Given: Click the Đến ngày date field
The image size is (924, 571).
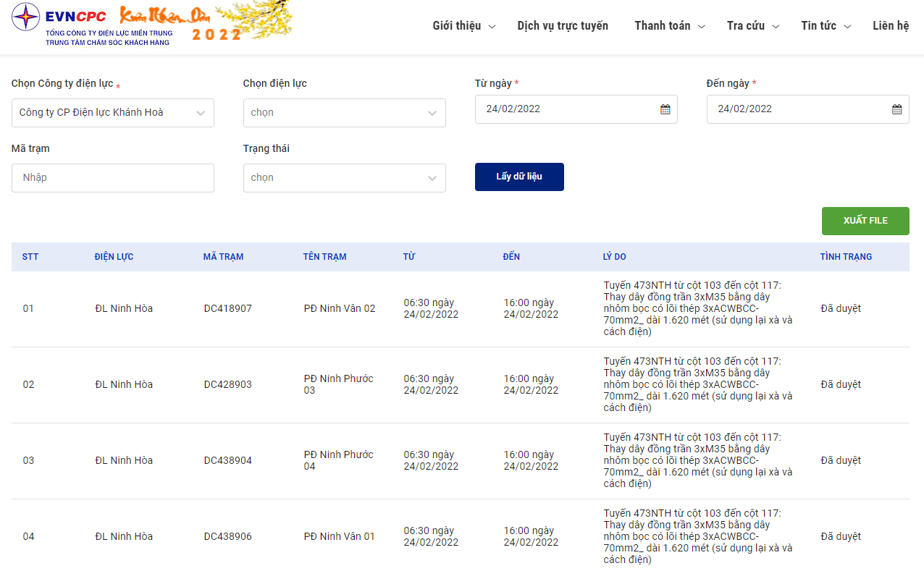Looking at the screenshot, I should pyautogui.click(x=808, y=109).
